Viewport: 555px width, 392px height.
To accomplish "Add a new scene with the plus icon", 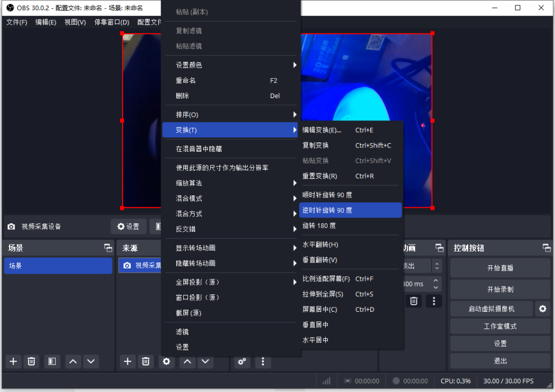I will [x=13, y=361].
